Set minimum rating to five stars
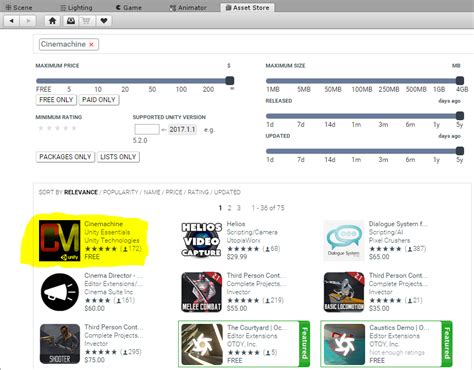Image resolution: width=474 pixels, height=370 pixels. [x=74, y=128]
